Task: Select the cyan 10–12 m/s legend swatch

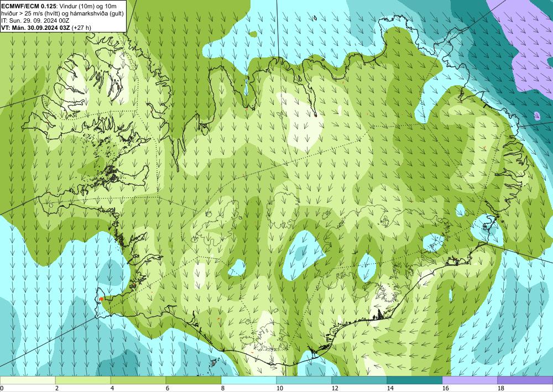Action: pos(304,380)
